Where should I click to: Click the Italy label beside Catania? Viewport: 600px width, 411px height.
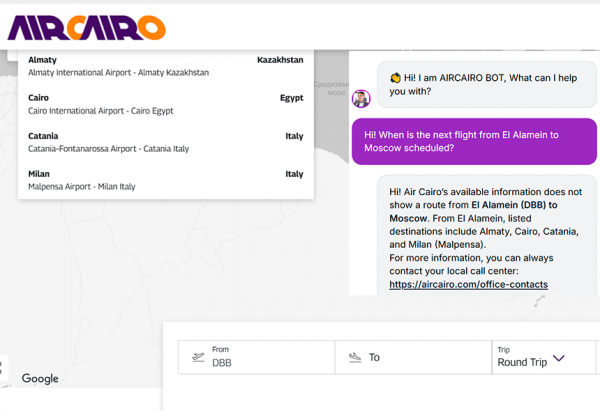[294, 136]
